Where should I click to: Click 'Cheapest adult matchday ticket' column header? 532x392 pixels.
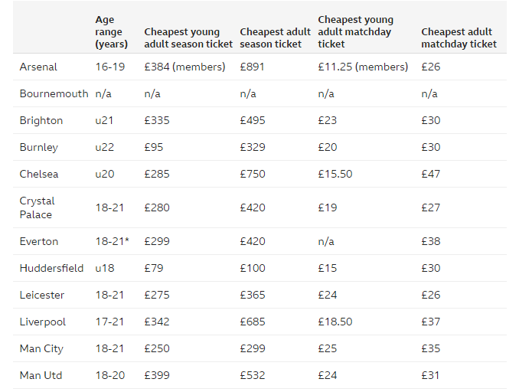(x=459, y=38)
